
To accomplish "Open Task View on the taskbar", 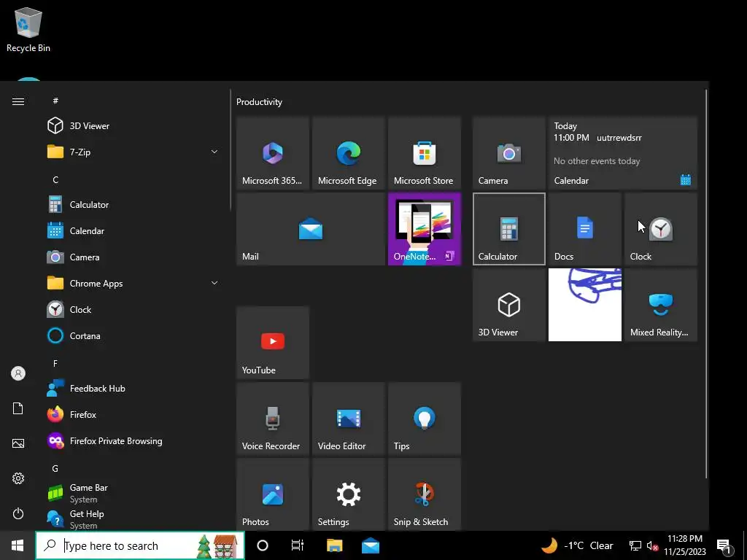I will point(298,545).
